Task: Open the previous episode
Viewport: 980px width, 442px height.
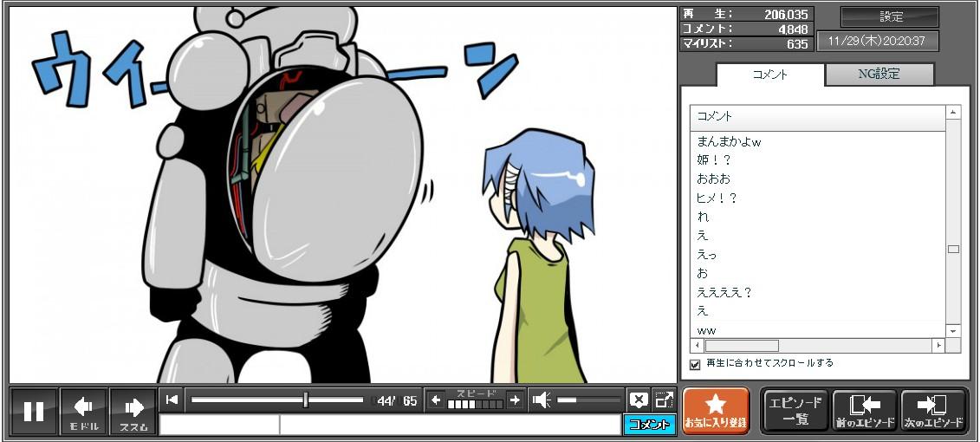Action: pos(864,411)
